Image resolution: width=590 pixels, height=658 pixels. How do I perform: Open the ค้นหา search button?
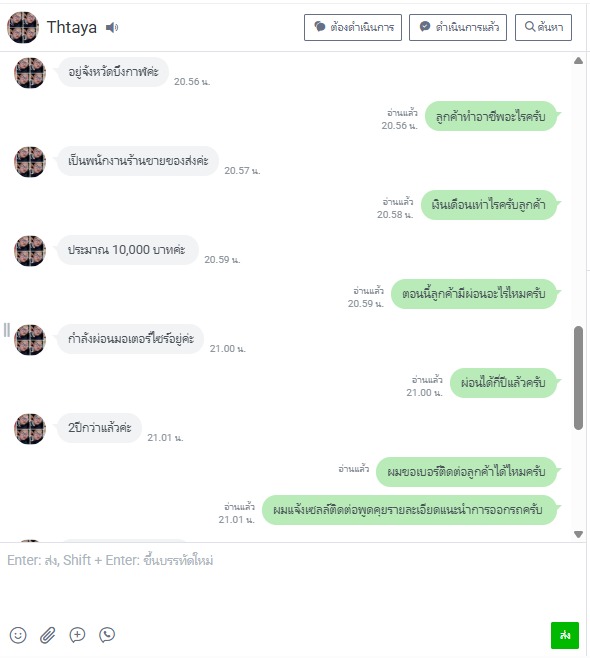543,27
